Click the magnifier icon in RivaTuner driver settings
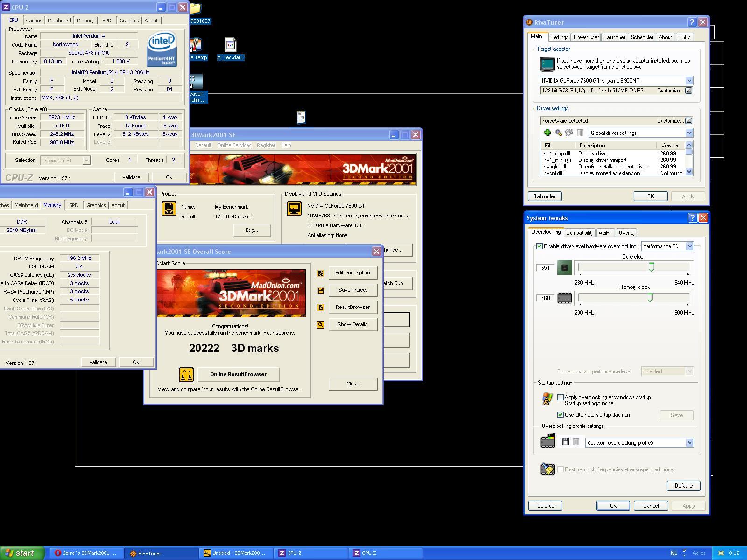 pyautogui.click(x=558, y=133)
